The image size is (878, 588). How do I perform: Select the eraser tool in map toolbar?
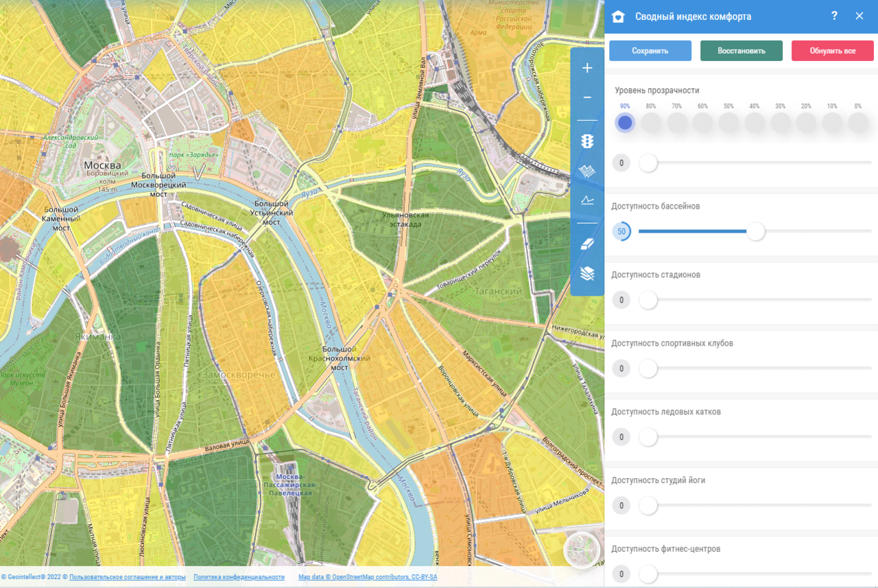coord(587,244)
